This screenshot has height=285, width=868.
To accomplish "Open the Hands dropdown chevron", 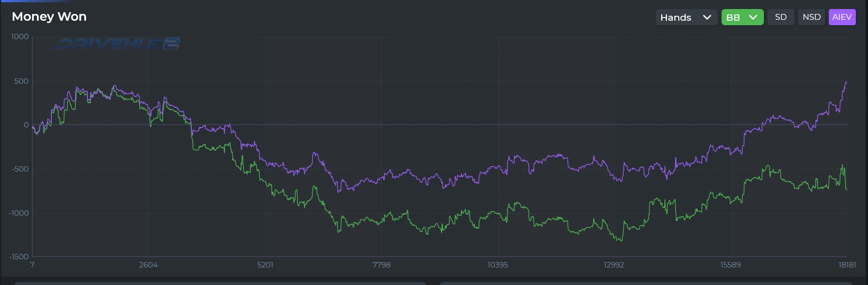I will click(x=707, y=17).
